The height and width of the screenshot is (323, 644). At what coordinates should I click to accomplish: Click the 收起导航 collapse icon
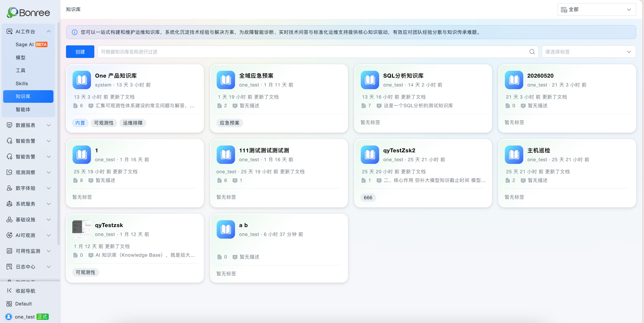coord(9,290)
